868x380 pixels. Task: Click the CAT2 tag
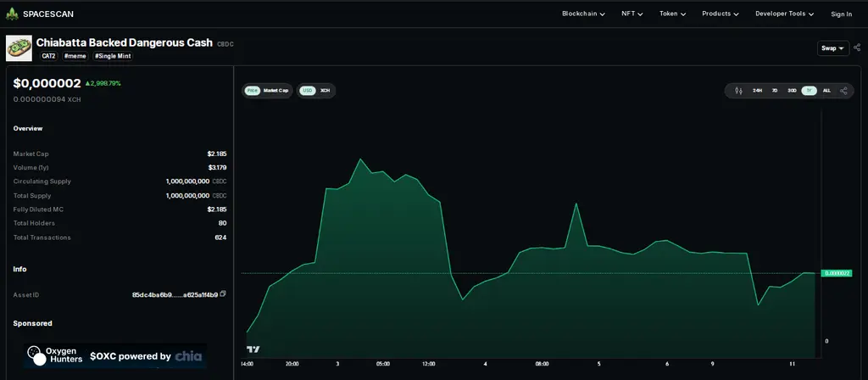48,56
